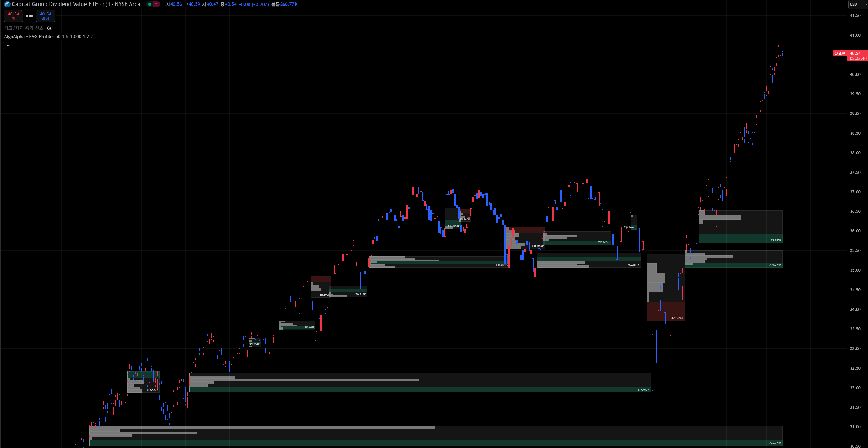Click the CGDV symbol logo icon
The height and width of the screenshot is (448, 868).
[x=7, y=5]
